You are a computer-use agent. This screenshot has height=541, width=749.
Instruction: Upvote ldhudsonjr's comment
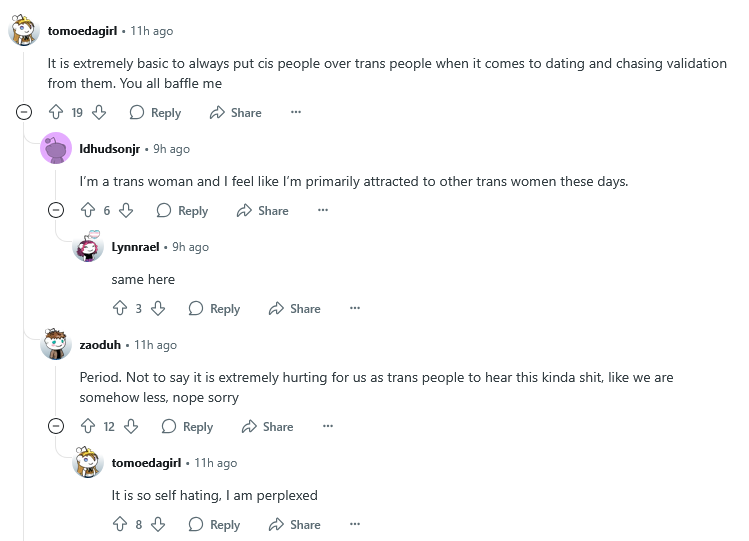pyautogui.click(x=88, y=211)
